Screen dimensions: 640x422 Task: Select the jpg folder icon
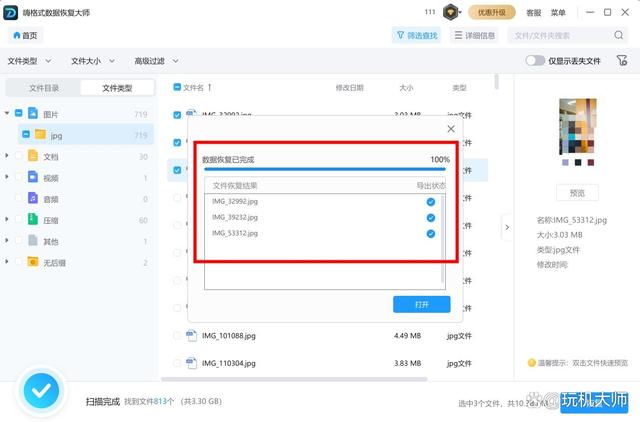pos(40,134)
